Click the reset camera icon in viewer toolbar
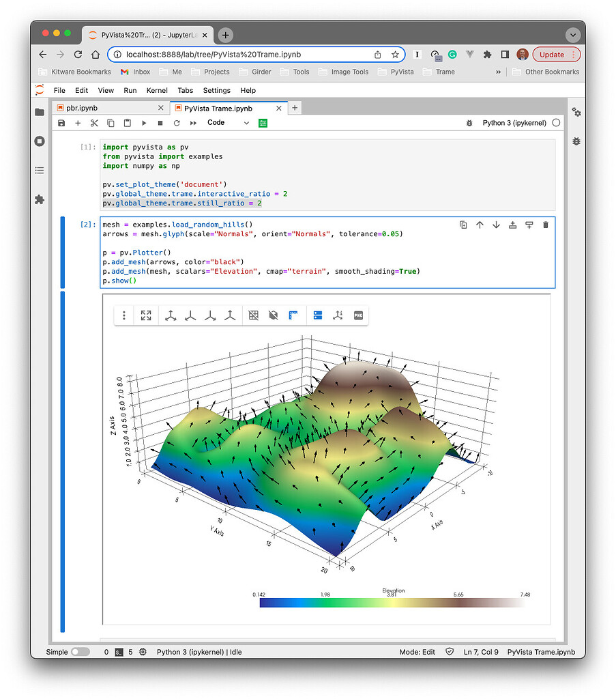The height and width of the screenshot is (699, 616). 146,315
